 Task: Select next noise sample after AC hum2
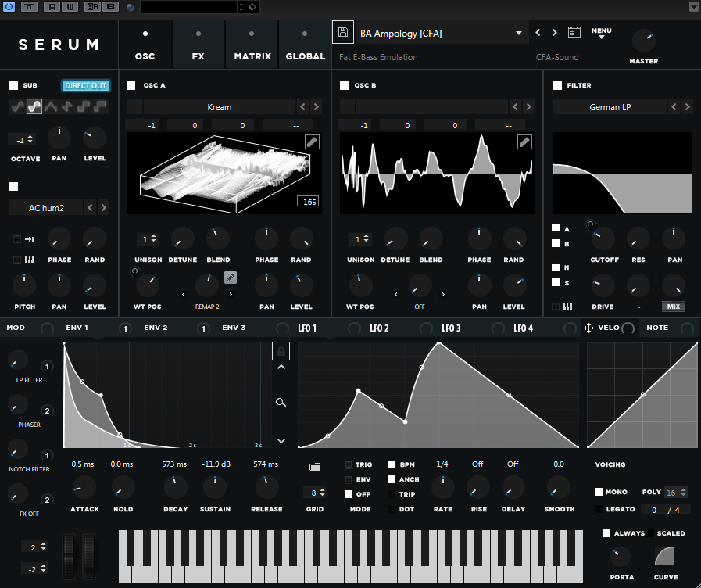pyautogui.click(x=104, y=207)
